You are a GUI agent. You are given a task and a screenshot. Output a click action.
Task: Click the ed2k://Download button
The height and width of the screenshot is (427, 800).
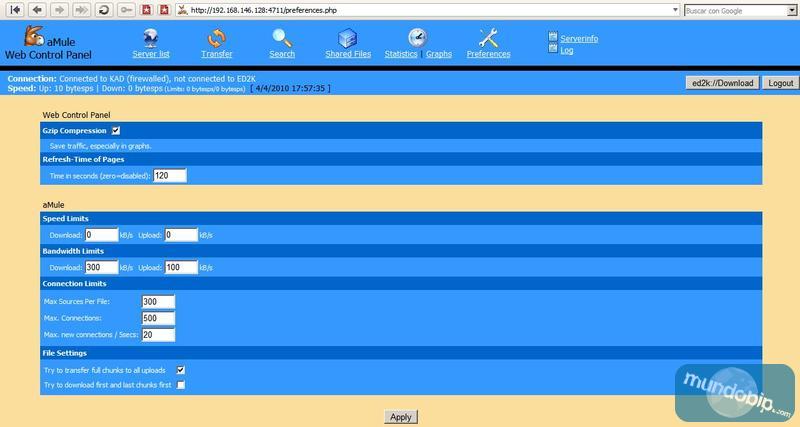click(722, 83)
